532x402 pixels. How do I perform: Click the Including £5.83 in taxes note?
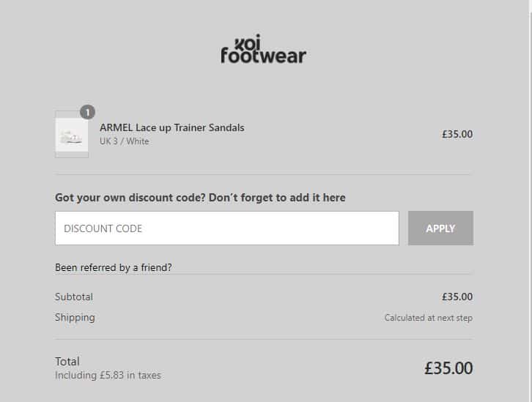click(108, 376)
